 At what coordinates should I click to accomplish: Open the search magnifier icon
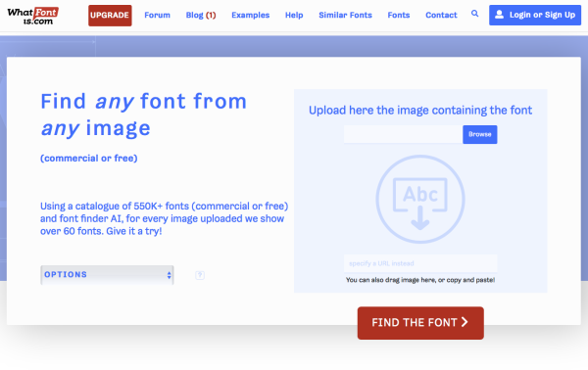pyautogui.click(x=474, y=14)
